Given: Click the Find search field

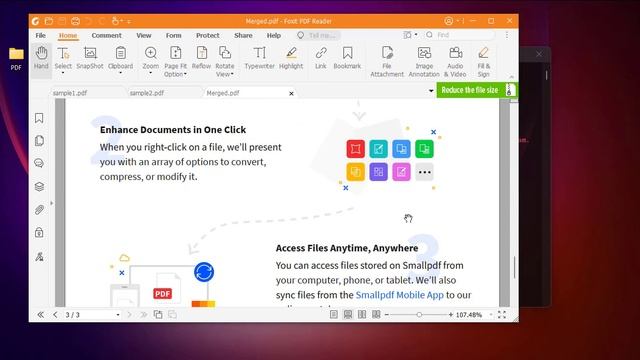Looking at the screenshot, I should [460, 35].
